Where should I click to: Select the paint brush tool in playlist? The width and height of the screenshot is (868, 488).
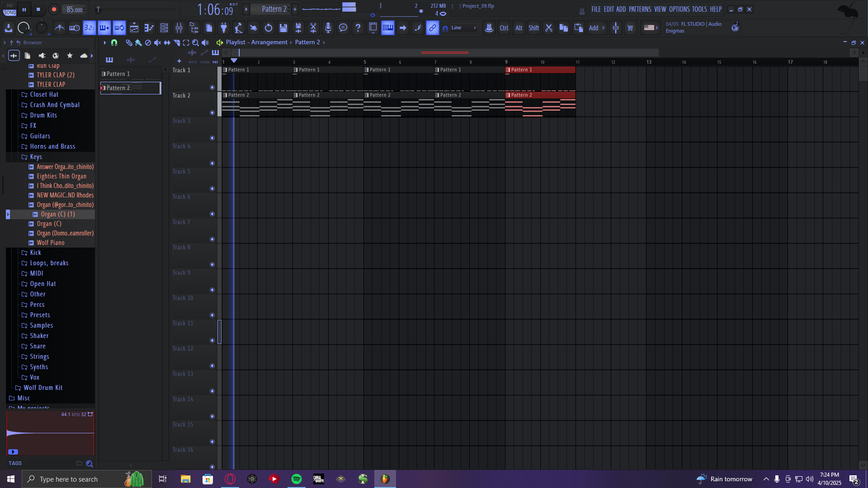(x=138, y=42)
